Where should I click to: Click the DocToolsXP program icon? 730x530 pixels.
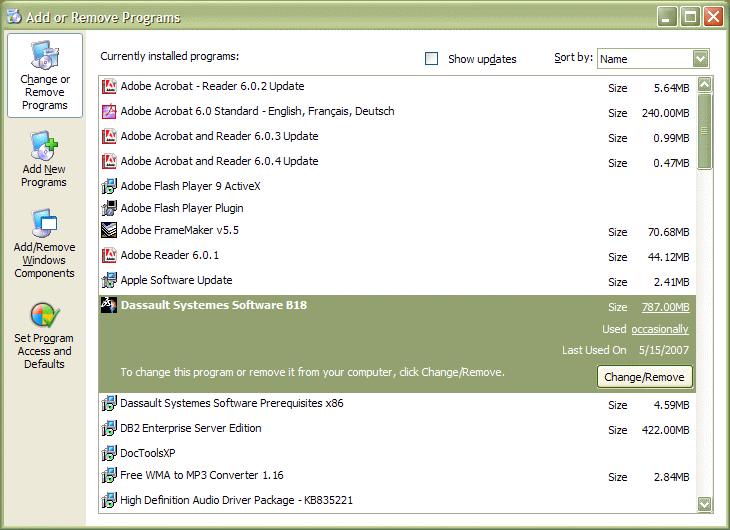click(109, 453)
